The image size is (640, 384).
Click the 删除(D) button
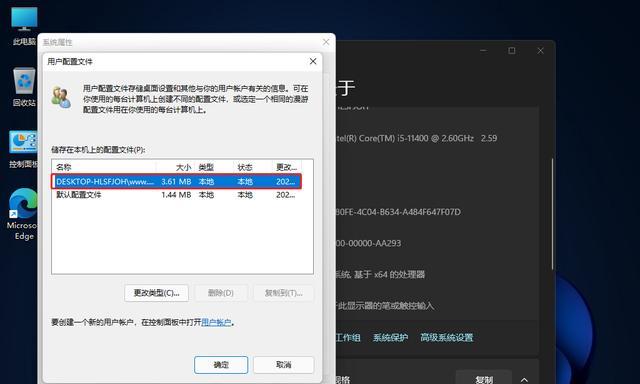point(221,293)
